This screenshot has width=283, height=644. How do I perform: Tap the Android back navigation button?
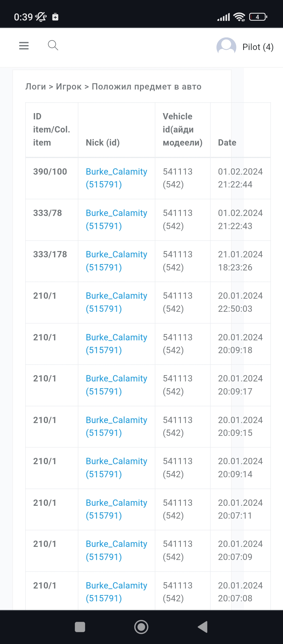(x=203, y=627)
